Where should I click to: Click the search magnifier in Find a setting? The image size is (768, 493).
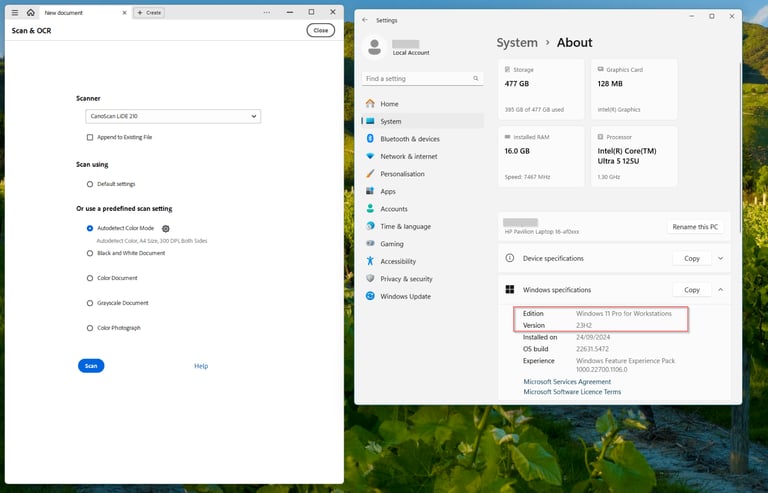[476, 78]
